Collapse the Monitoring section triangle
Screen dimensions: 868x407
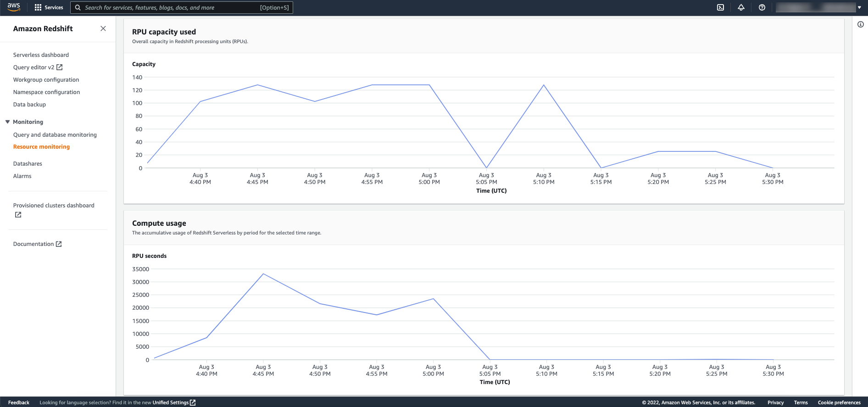point(7,122)
